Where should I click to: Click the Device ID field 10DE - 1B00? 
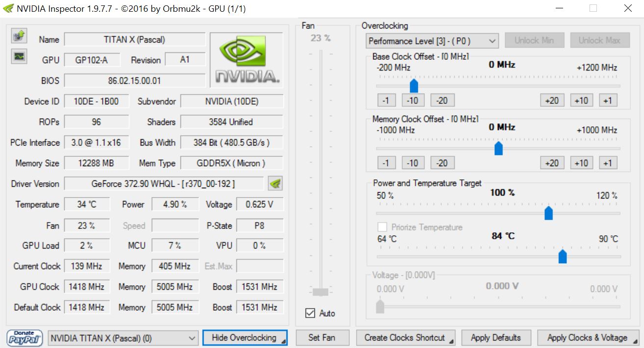coord(97,101)
